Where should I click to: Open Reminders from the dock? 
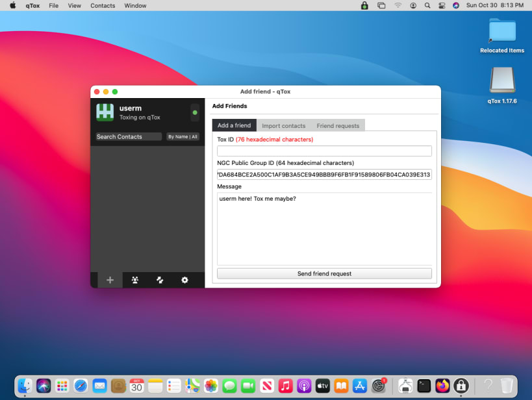coord(173,386)
